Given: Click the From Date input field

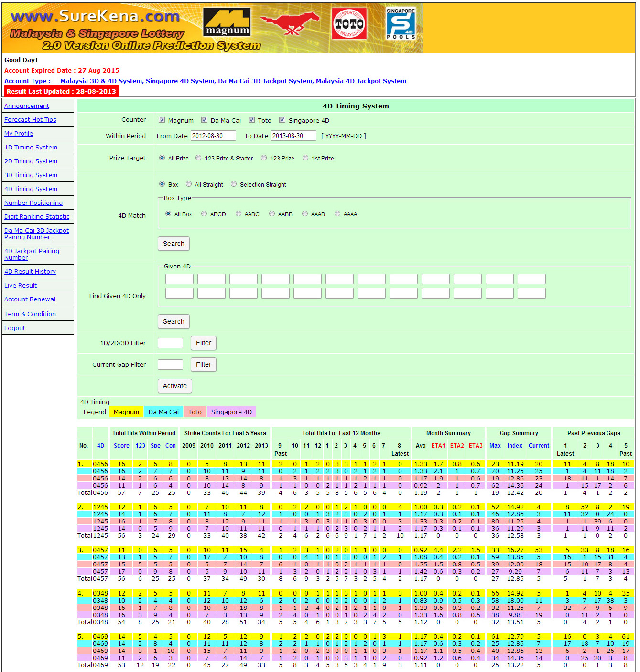Looking at the screenshot, I should pyautogui.click(x=213, y=136).
